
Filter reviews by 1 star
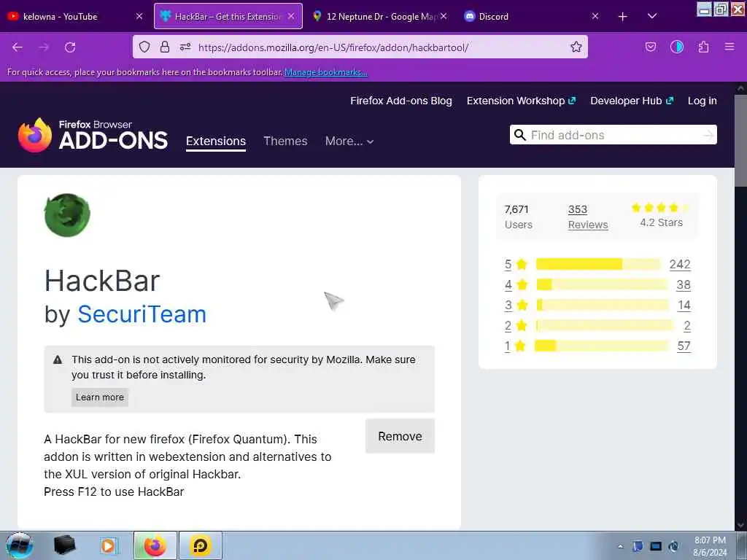515,346
